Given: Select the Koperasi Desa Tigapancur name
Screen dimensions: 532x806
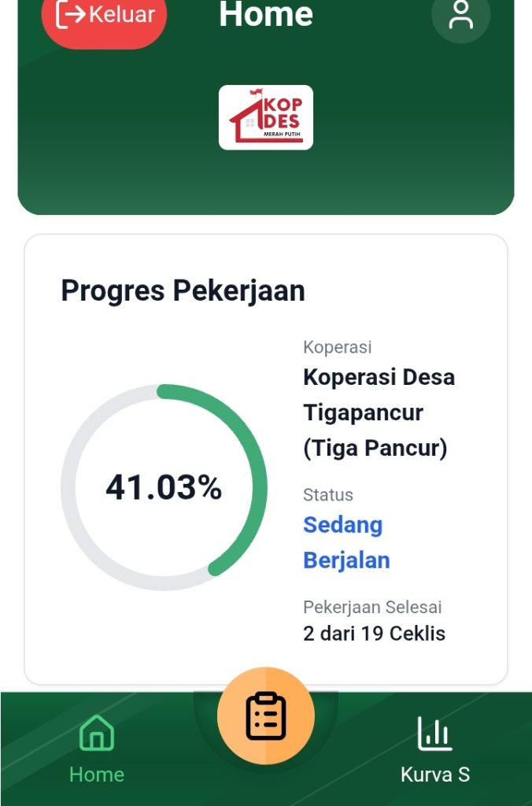Looking at the screenshot, I should [x=379, y=394].
